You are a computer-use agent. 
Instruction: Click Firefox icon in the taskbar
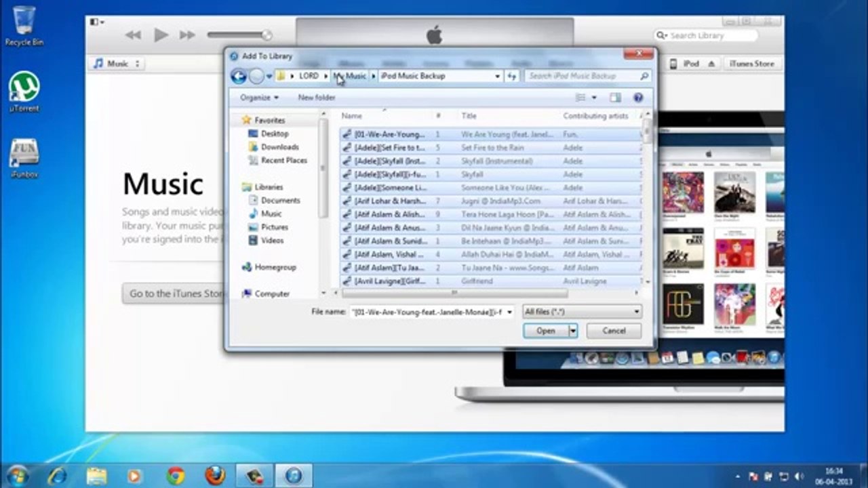click(x=215, y=475)
